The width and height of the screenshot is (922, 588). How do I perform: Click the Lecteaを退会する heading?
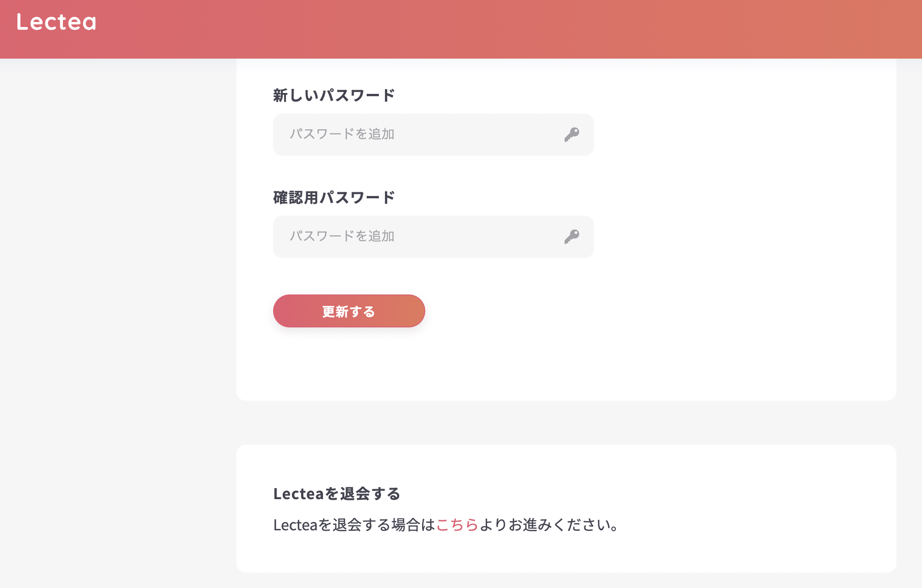coord(336,494)
